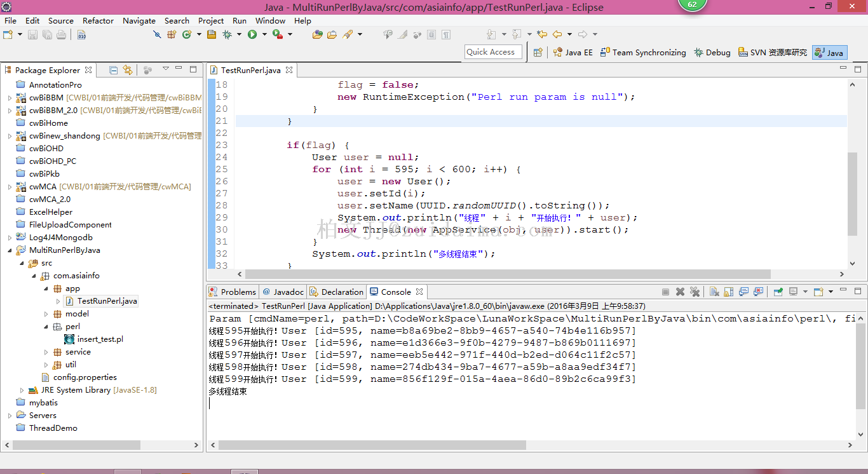Click the Open Type folder icon

coord(317,34)
